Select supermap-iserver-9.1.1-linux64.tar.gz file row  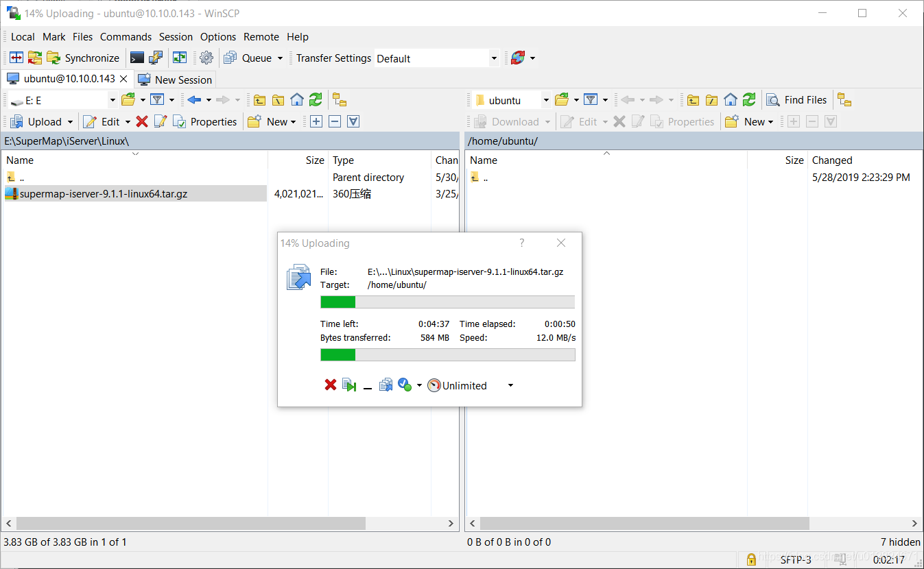[x=135, y=194]
